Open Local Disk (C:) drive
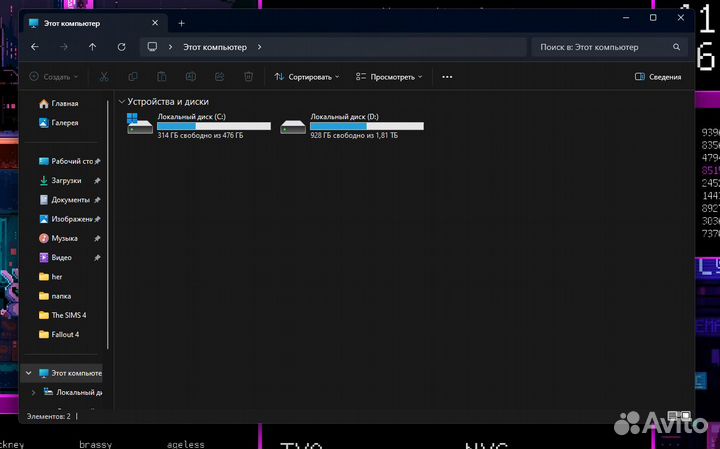720x449 pixels. click(200, 125)
